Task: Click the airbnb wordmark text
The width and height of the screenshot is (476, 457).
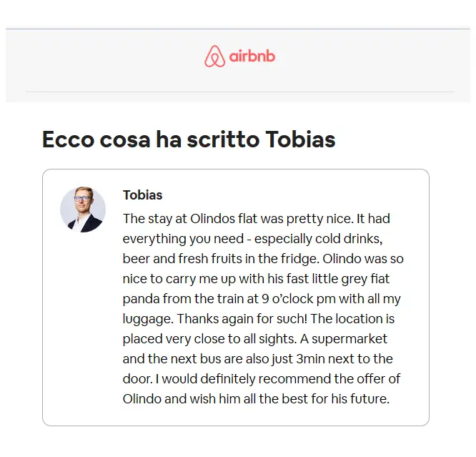Action: [252, 56]
